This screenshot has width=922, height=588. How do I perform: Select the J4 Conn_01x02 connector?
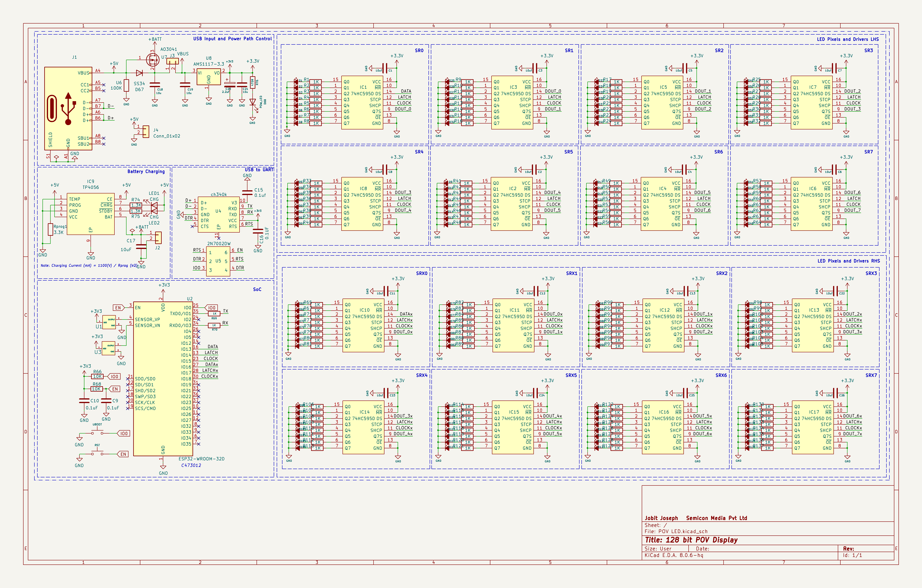click(146, 131)
